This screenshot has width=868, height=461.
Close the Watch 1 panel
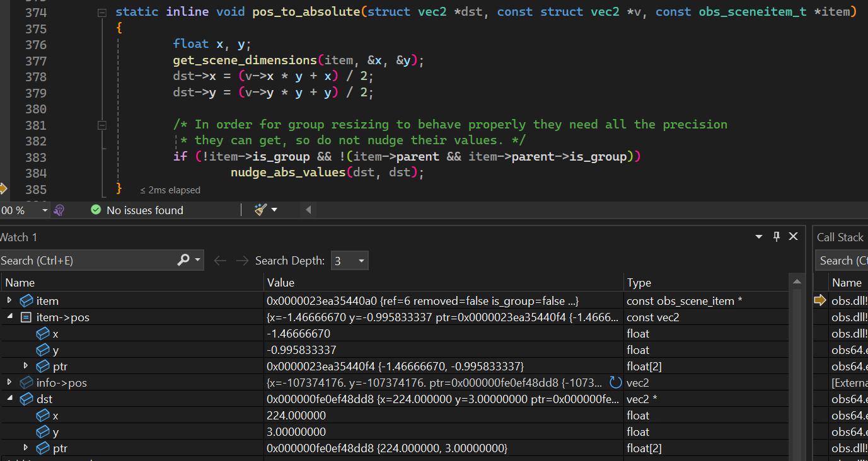[794, 236]
